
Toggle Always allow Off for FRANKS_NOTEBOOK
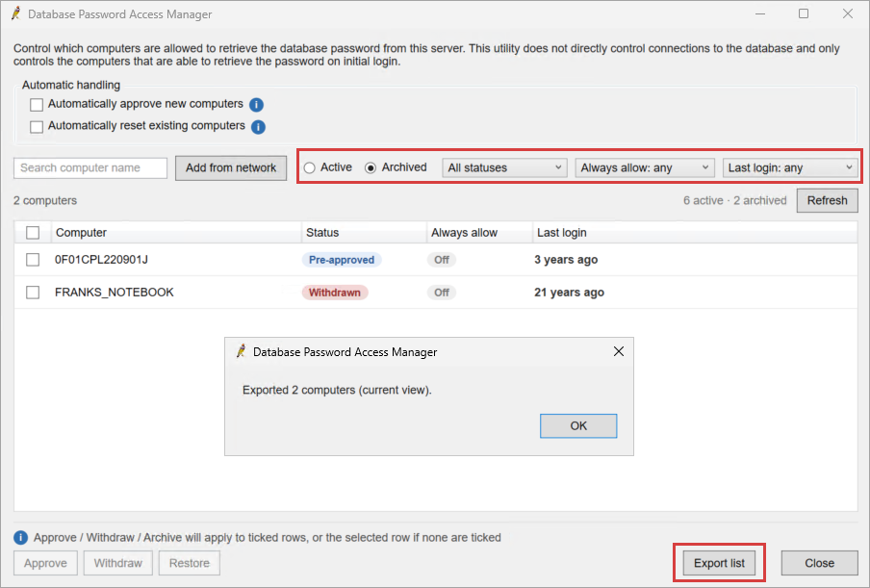[x=442, y=293]
